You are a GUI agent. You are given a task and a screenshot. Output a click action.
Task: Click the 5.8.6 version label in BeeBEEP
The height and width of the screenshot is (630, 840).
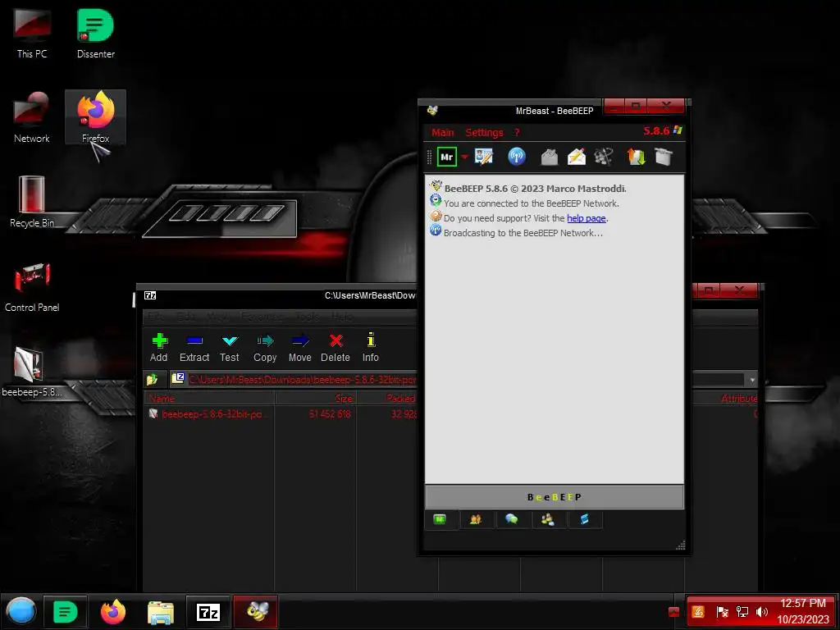[656, 131]
